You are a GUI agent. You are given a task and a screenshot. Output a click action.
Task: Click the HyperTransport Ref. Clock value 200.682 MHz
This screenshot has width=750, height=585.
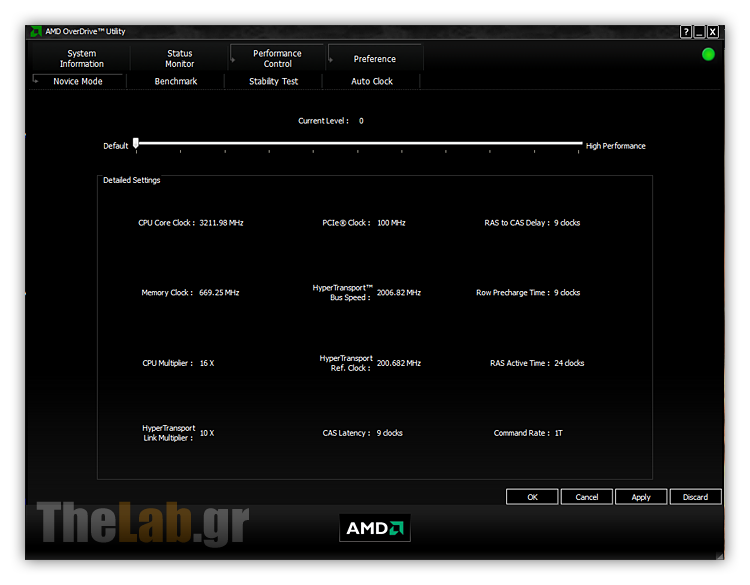click(x=399, y=364)
